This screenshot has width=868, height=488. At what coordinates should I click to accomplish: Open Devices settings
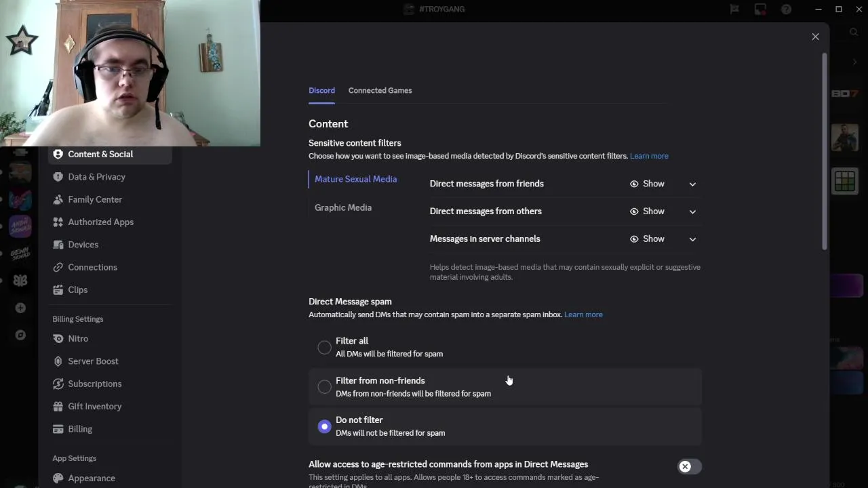pyautogui.click(x=110, y=245)
